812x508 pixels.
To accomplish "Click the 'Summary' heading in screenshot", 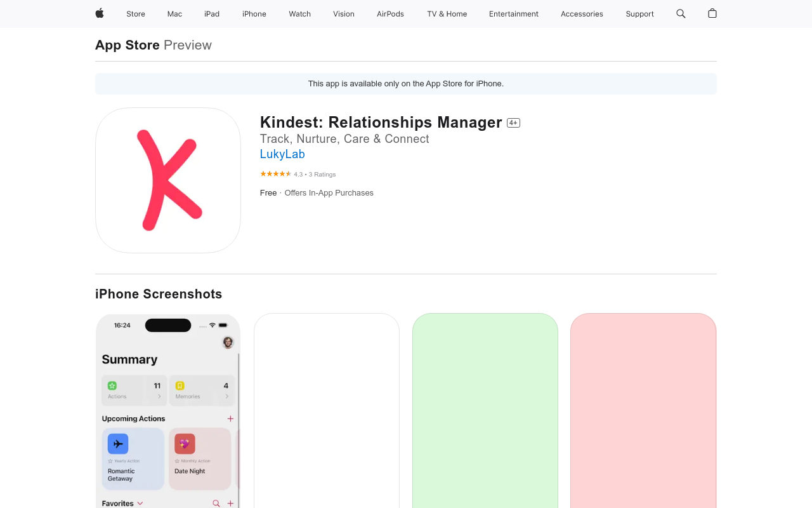I will click(x=129, y=359).
